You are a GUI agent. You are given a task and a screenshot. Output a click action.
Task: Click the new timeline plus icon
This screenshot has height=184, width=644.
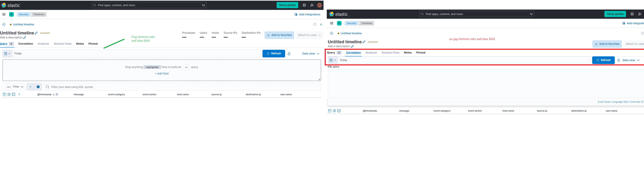click(x=4, y=24)
